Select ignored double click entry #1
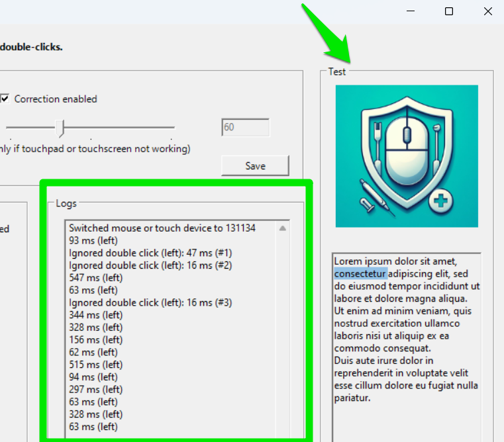The image size is (504, 442). pyautogui.click(x=150, y=253)
